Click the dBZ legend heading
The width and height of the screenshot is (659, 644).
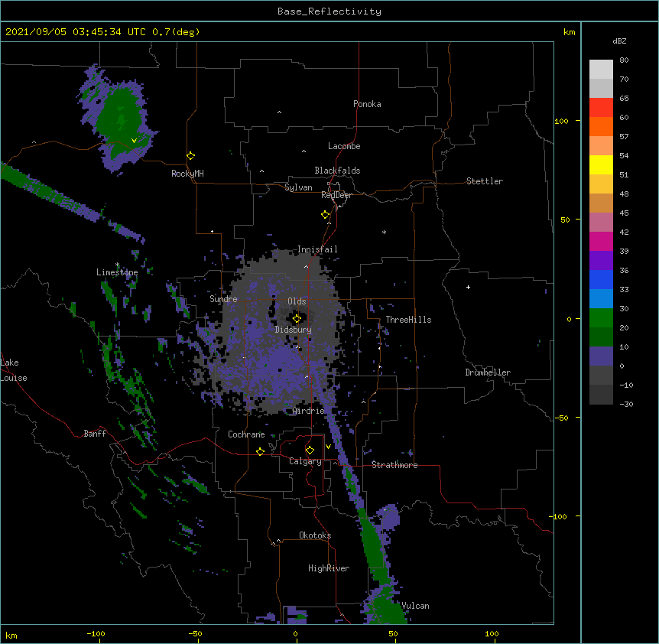619,41
